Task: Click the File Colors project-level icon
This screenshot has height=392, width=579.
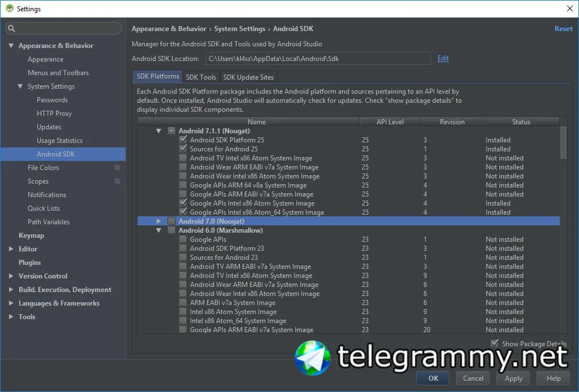Action: [x=118, y=167]
